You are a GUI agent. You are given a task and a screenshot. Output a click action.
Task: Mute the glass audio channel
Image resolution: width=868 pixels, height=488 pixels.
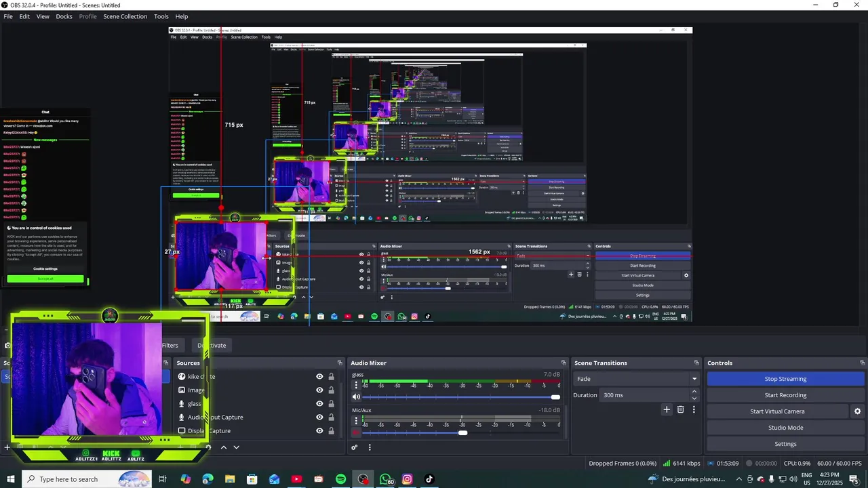point(356,397)
